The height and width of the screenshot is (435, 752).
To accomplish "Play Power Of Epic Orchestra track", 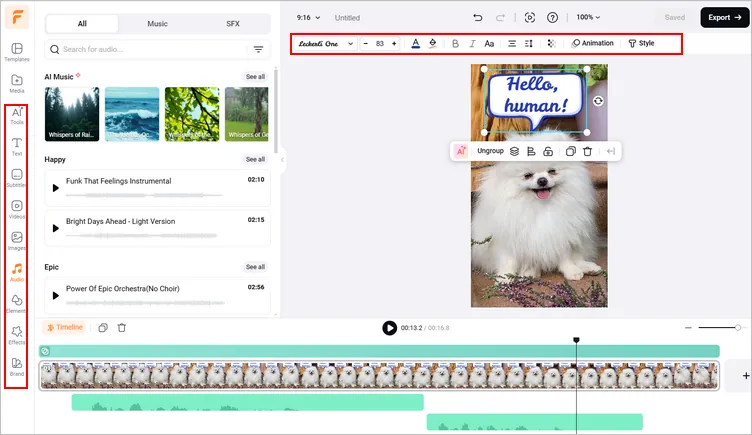I will click(56, 295).
